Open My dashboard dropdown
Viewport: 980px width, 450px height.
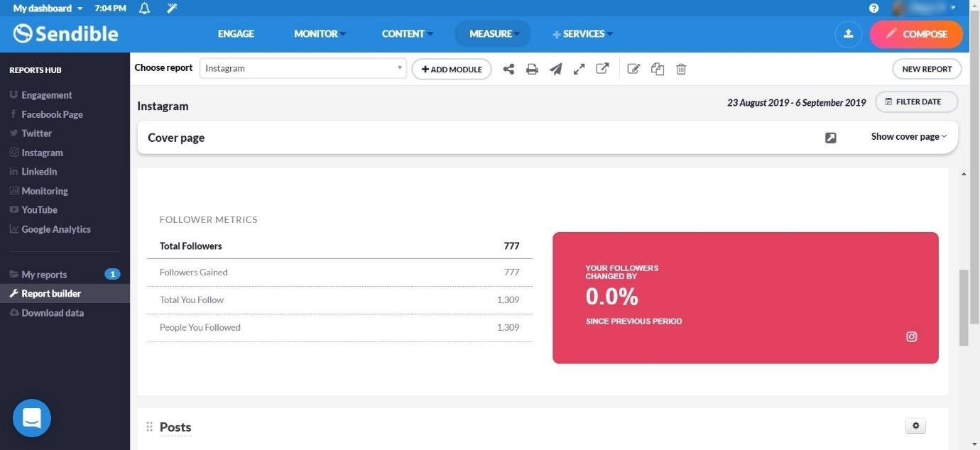[x=48, y=9]
